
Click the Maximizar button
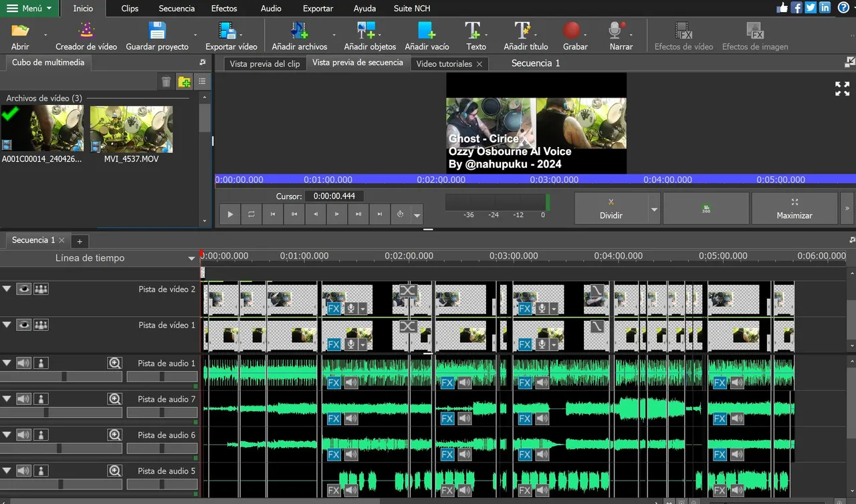point(794,209)
